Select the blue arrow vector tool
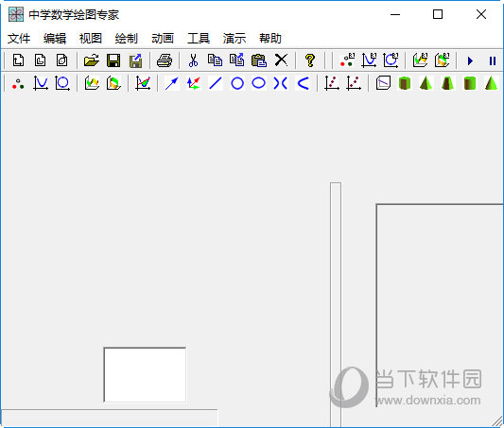 point(172,83)
